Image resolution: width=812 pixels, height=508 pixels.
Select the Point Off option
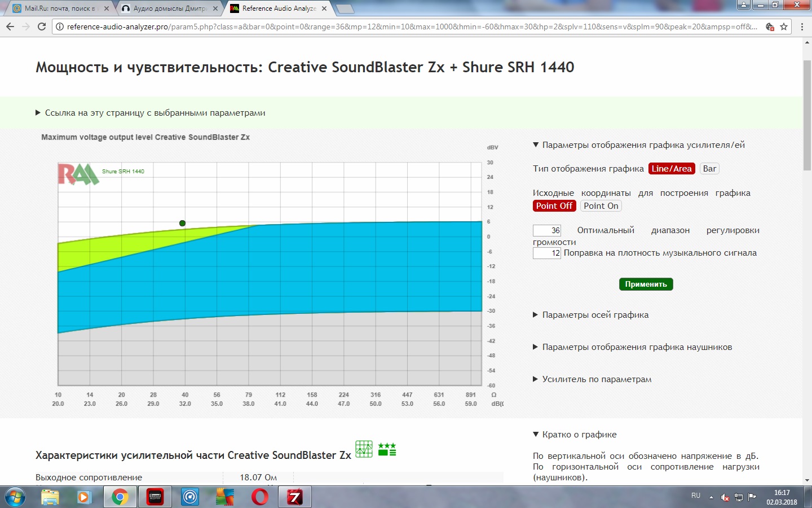[554, 206]
